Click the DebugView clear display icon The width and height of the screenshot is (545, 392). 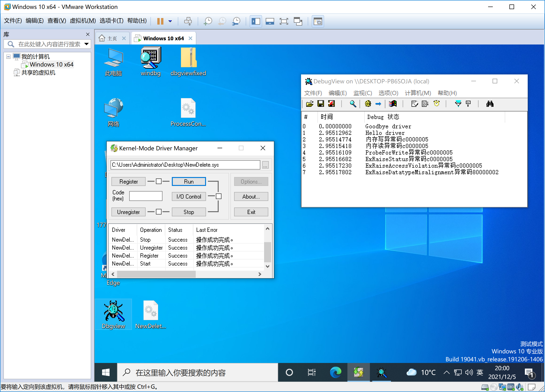[331, 104]
